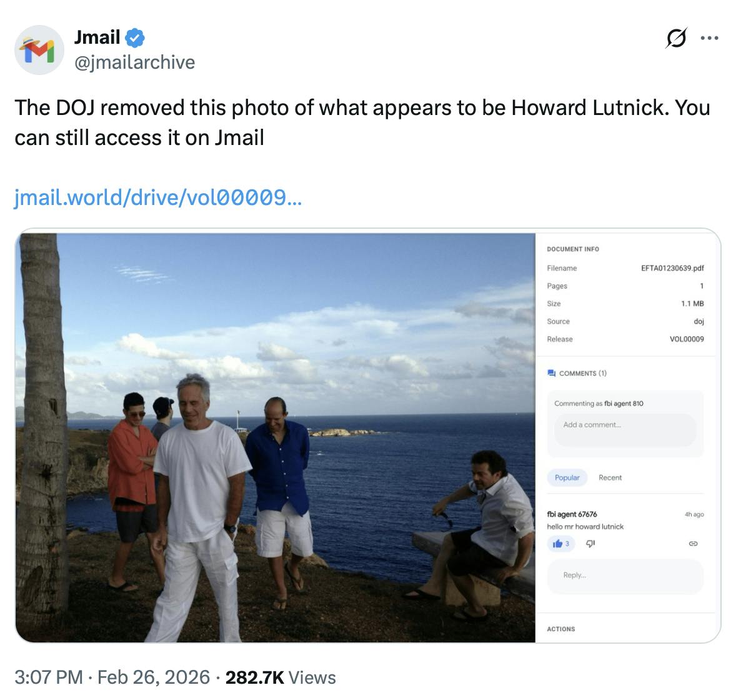Collapse the DOCUMENT INFO panel
Screen dimensions: 736x700
(572, 249)
